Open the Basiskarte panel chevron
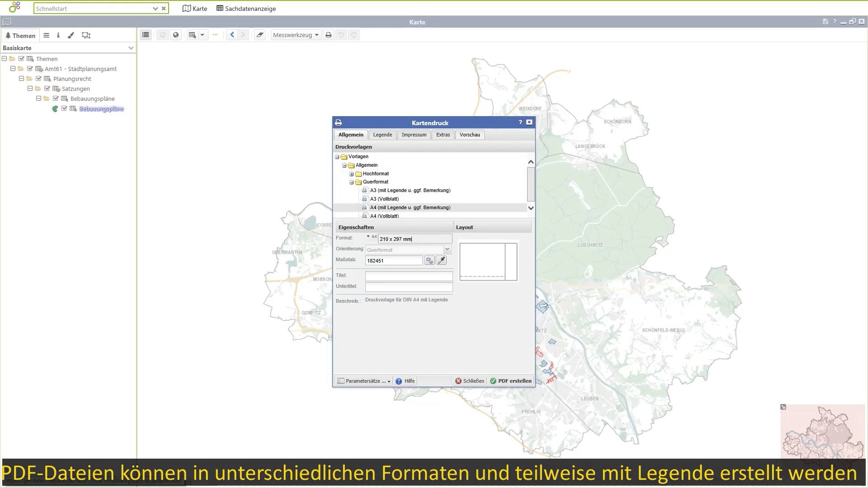This screenshot has height=488, width=868. pyautogui.click(x=131, y=48)
